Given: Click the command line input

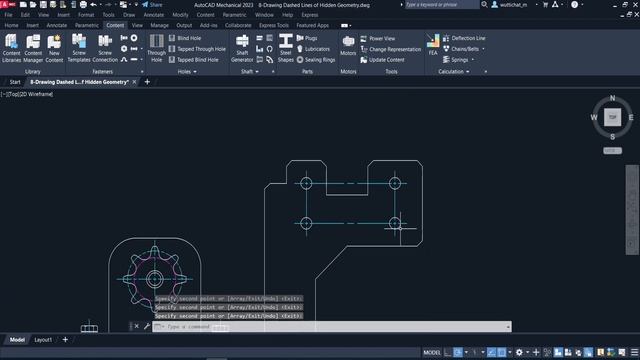Looking at the screenshot, I should click(331, 327).
